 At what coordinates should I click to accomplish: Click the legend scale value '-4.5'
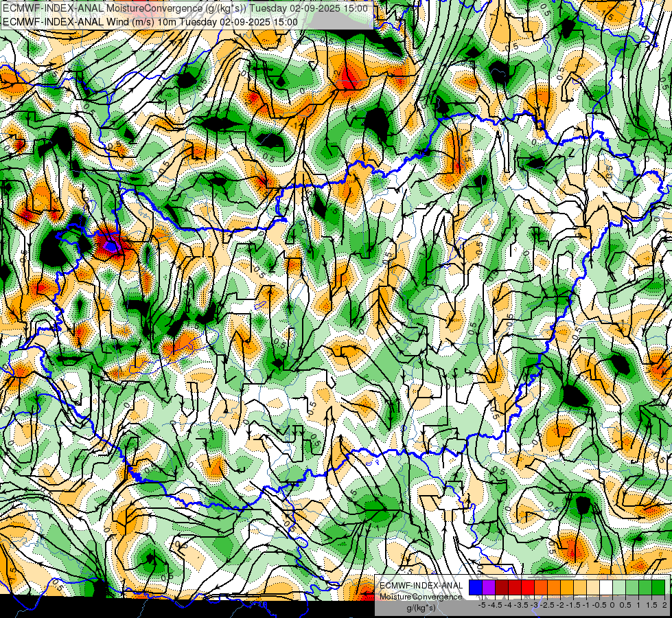(495, 605)
